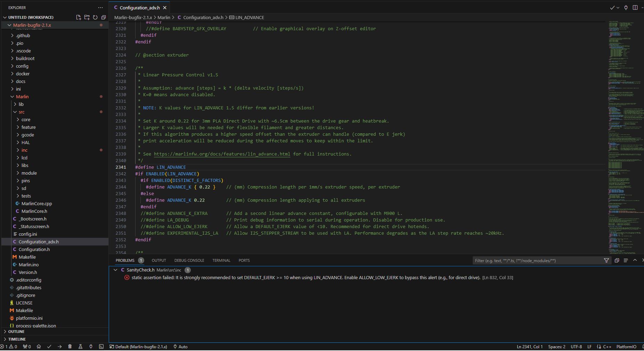Click PlatformIO Clean trash icon

click(x=70, y=346)
